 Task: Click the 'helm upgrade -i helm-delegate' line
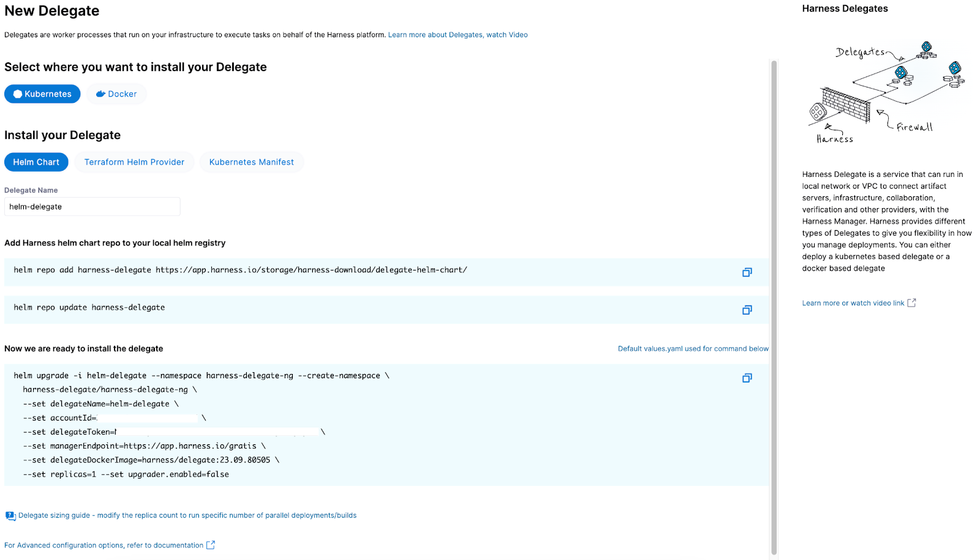[x=202, y=376]
